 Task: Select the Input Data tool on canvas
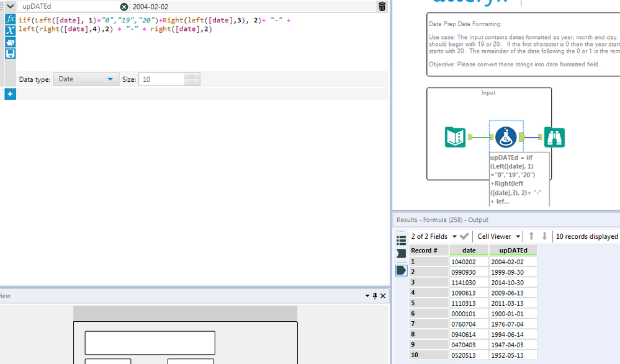pos(455,137)
